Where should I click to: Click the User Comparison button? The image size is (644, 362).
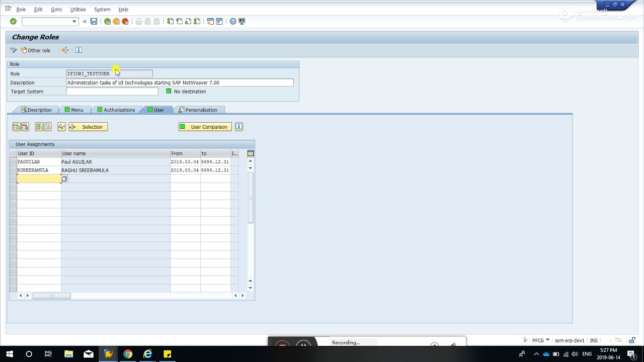pos(205,127)
